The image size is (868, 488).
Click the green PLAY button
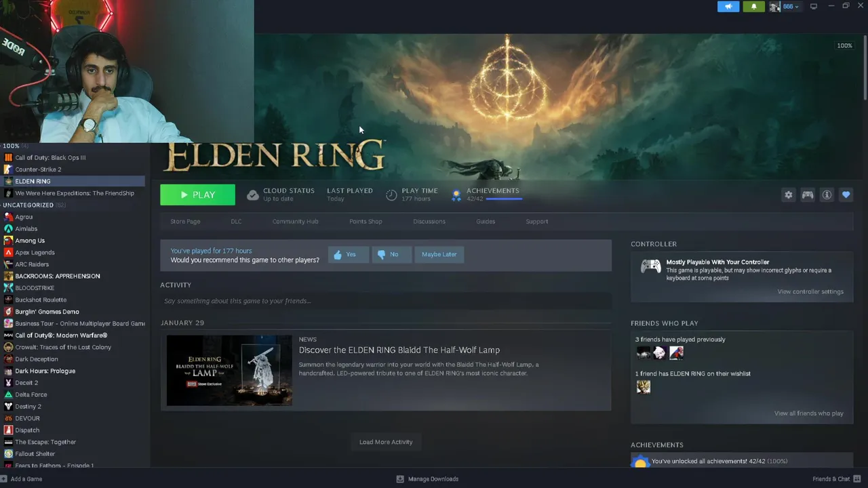(197, 195)
